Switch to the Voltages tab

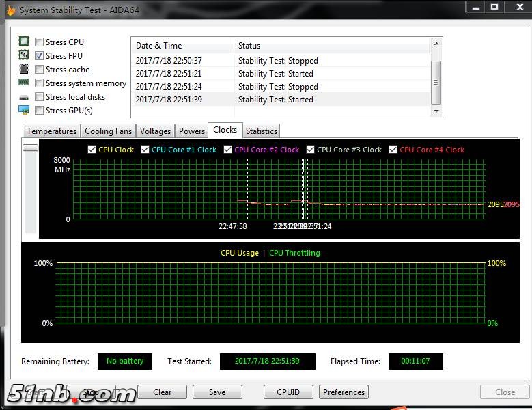(x=155, y=131)
